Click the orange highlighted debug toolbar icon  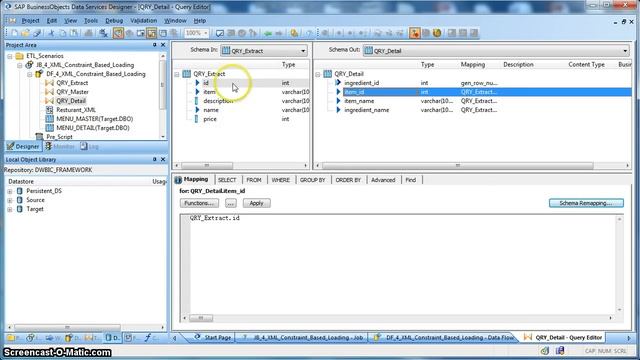414,33
